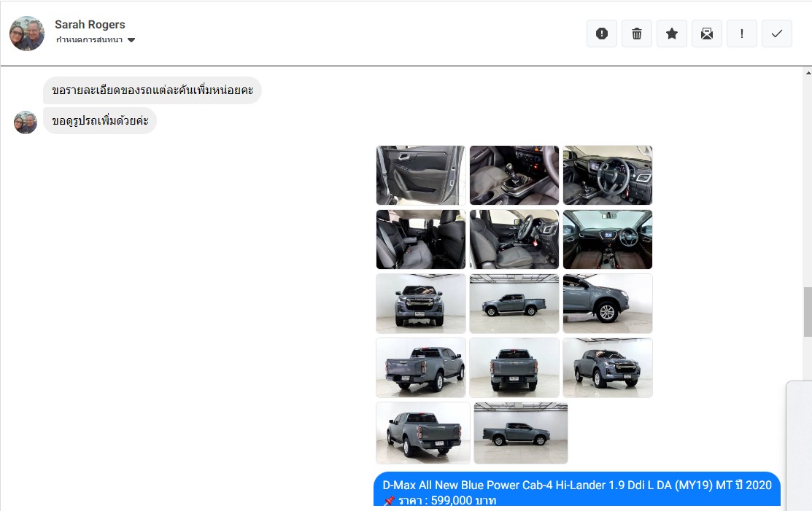Click avatar beside ขอดูรูปรถเพิ่มด้วยค่ะ message
The height and width of the screenshot is (511, 812).
point(26,122)
